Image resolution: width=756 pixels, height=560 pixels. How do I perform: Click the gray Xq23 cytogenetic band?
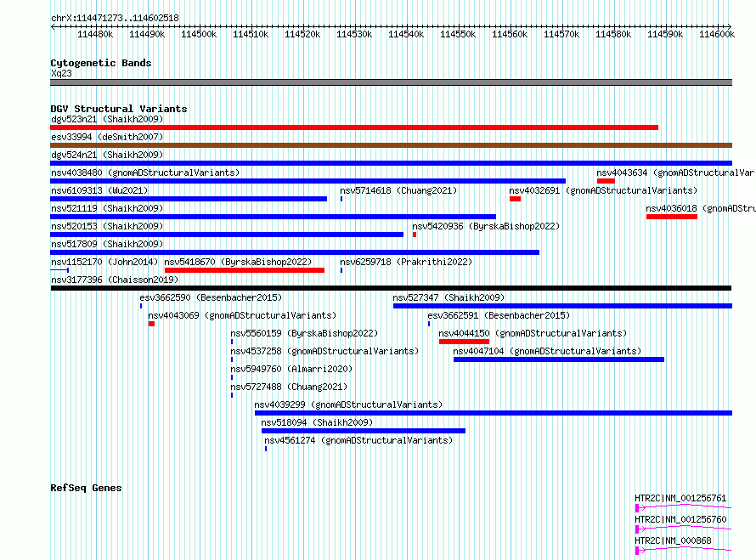(391, 82)
